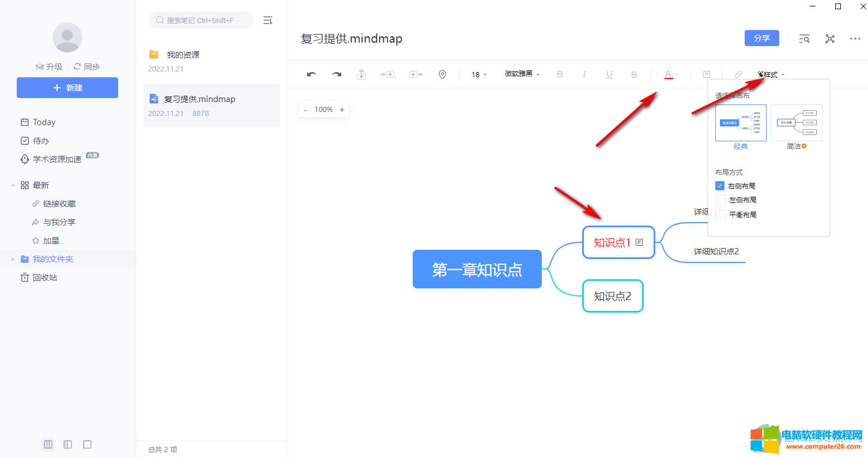The image size is (868, 458).
Task: Click the redo arrow icon
Action: point(337,74)
